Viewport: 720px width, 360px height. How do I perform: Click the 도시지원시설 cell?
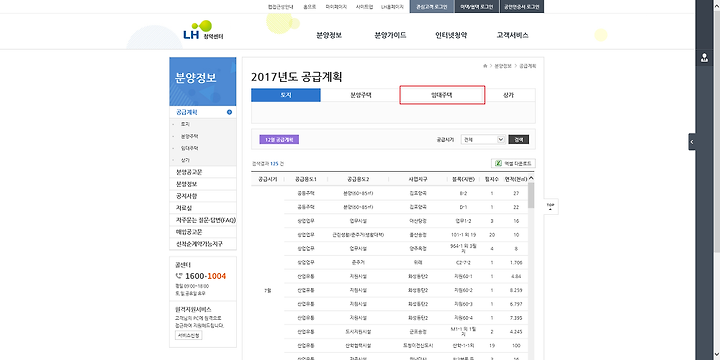[358, 332]
